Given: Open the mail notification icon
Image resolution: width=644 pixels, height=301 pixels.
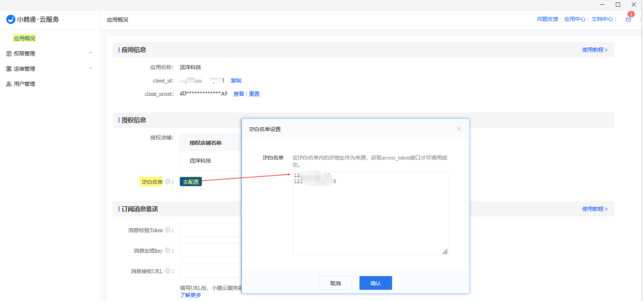Looking at the screenshot, I should click(628, 20).
